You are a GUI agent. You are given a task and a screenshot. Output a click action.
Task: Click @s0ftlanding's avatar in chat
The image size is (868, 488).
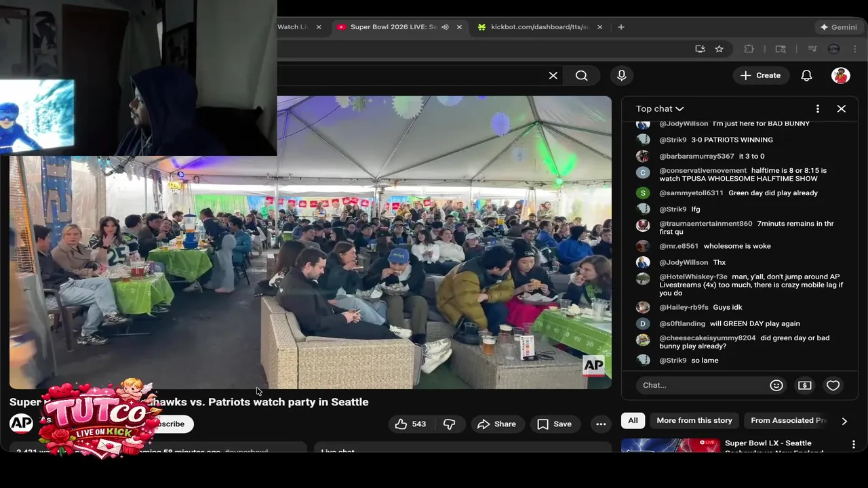643,324
